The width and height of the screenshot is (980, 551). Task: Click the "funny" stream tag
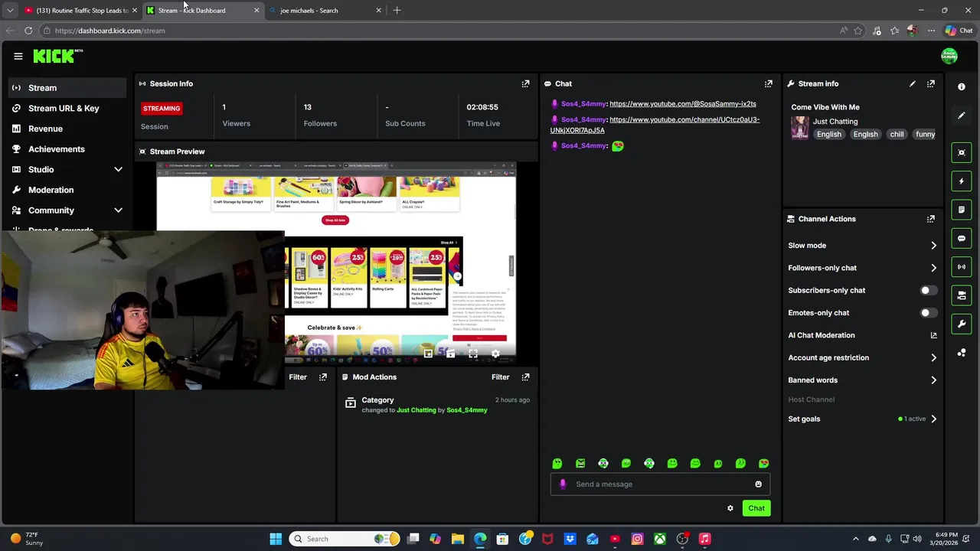925,135
